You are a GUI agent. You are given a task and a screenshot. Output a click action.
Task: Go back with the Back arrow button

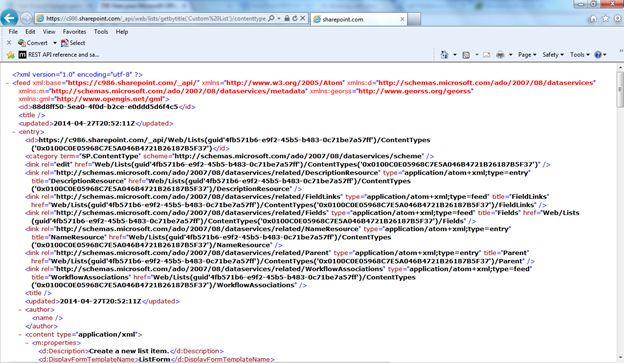[9, 18]
